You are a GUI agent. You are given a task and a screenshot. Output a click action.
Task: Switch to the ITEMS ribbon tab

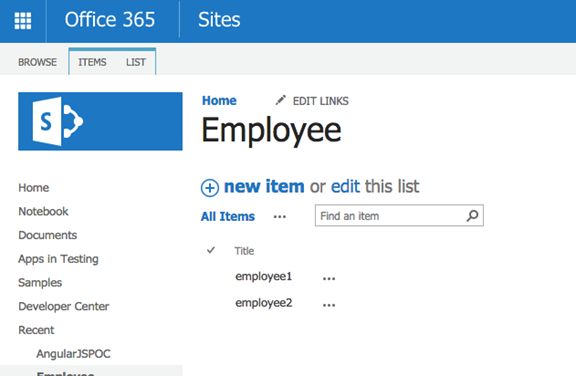tap(92, 62)
